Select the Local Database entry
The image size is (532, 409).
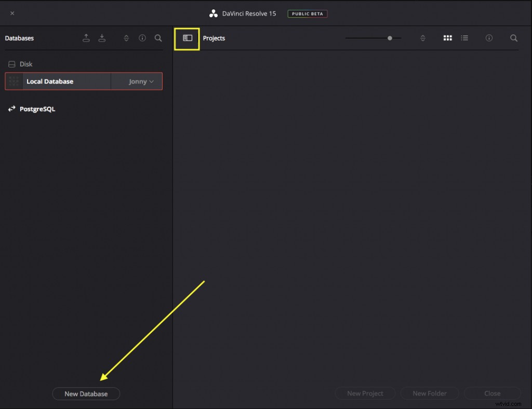click(57, 81)
